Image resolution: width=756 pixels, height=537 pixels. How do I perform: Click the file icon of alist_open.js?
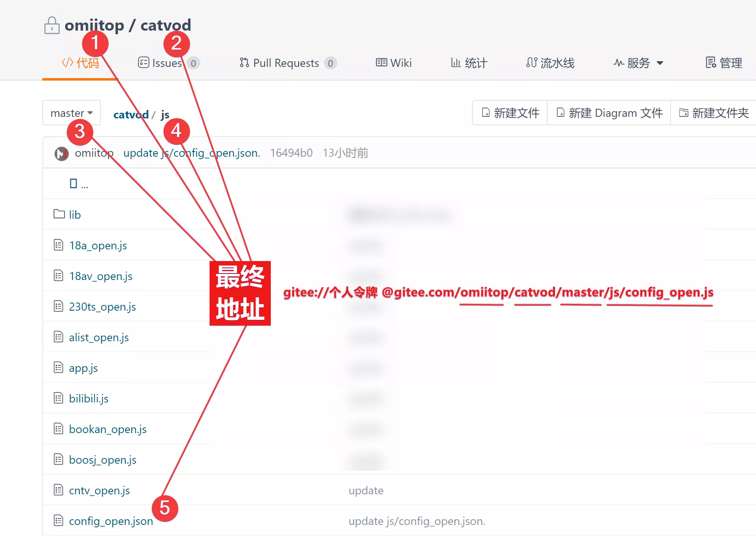(x=58, y=337)
